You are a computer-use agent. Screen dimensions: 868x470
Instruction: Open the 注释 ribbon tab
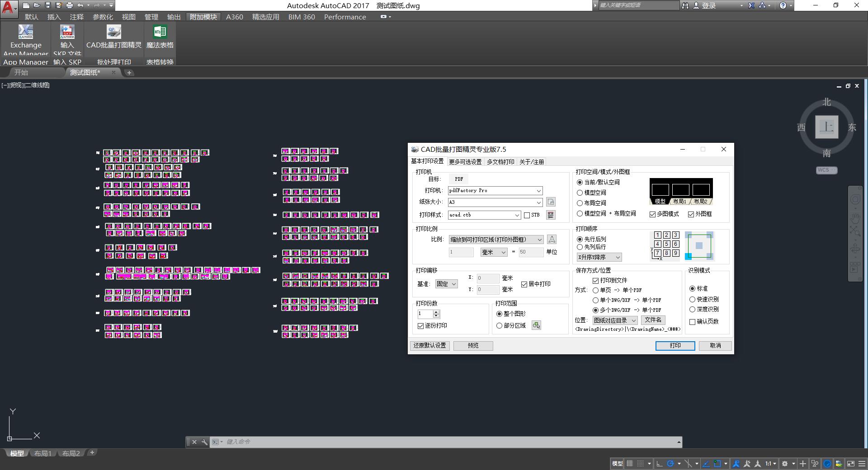pos(76,17)
